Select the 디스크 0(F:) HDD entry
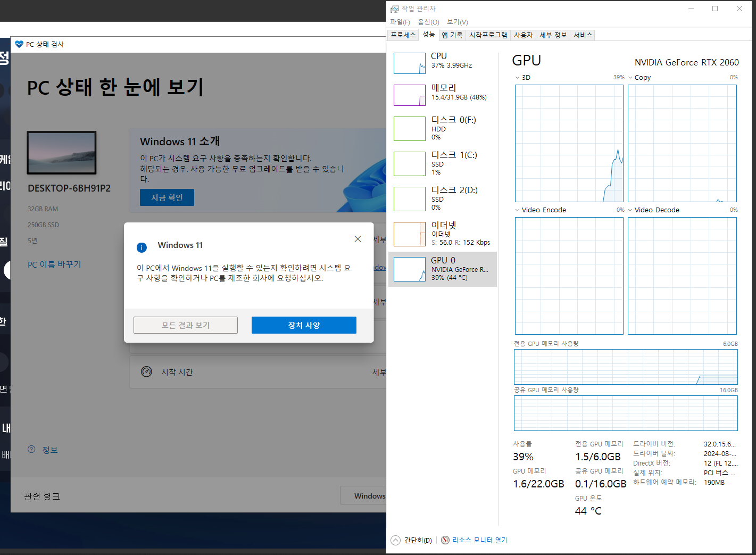The width and height of the screenshot is (756, 555). (x=443, y=128)
